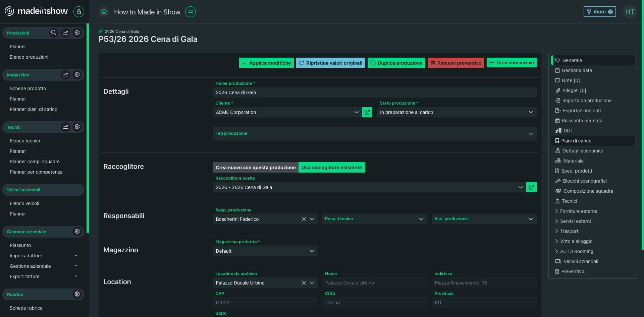Open the home icon in the header
644x317 pixels.
pyautogui.click(x=104, y=12)
